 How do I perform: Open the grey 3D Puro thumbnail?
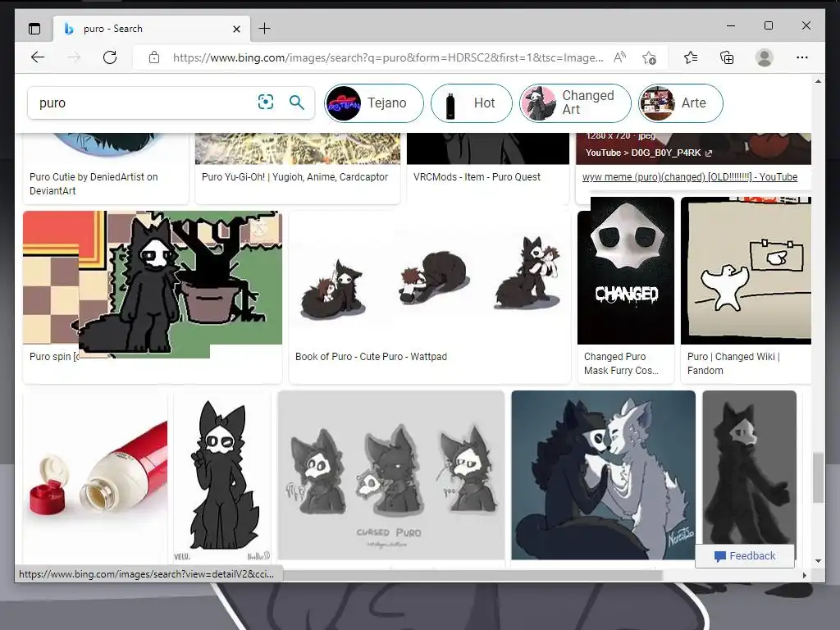pos(749,466)
